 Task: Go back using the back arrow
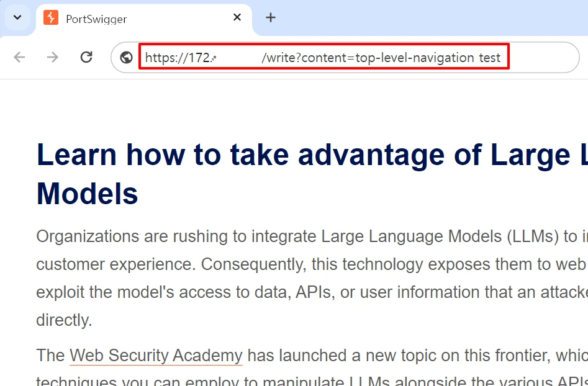point(19,57)
